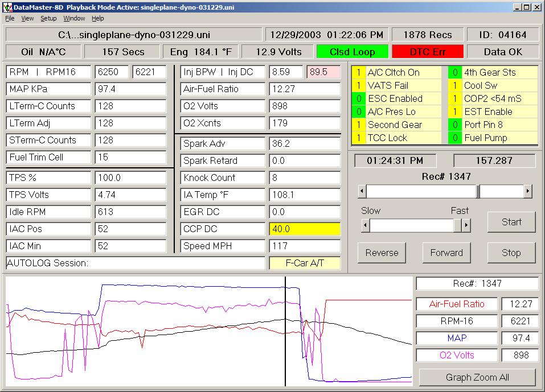Click the Graph Zoom All button
This screenshot has width=545, height=392.
477,377
